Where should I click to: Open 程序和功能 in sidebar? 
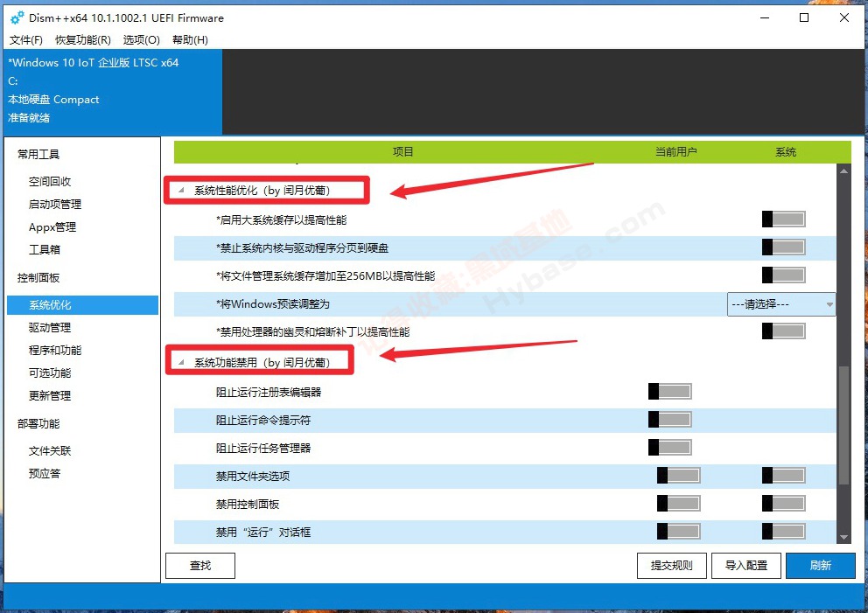[55, 350]
